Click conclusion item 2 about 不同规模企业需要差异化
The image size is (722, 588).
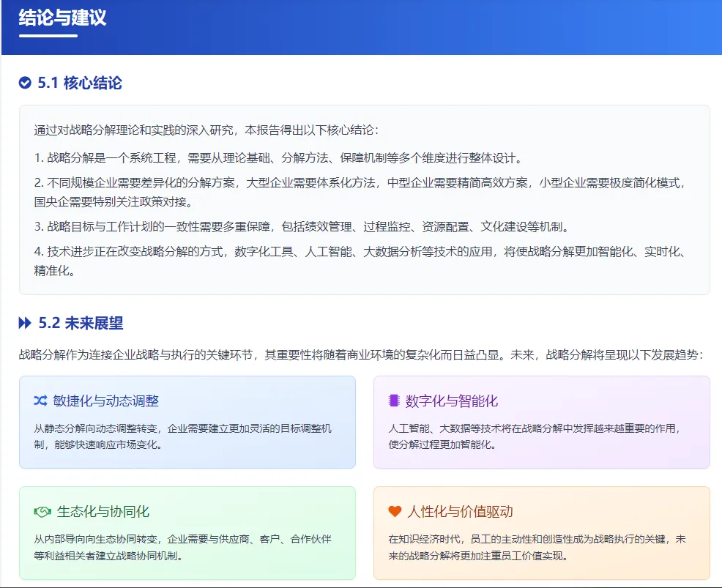(x=360, y=193)
